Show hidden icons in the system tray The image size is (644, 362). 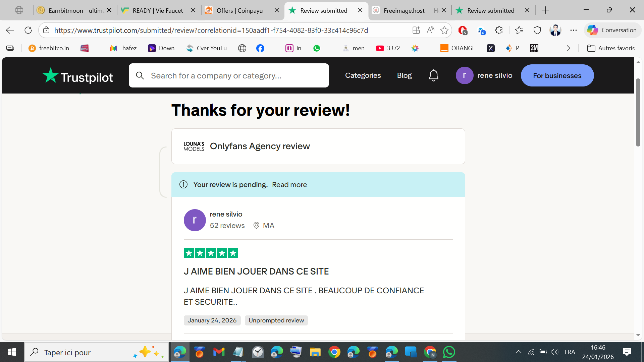[518, 352]
